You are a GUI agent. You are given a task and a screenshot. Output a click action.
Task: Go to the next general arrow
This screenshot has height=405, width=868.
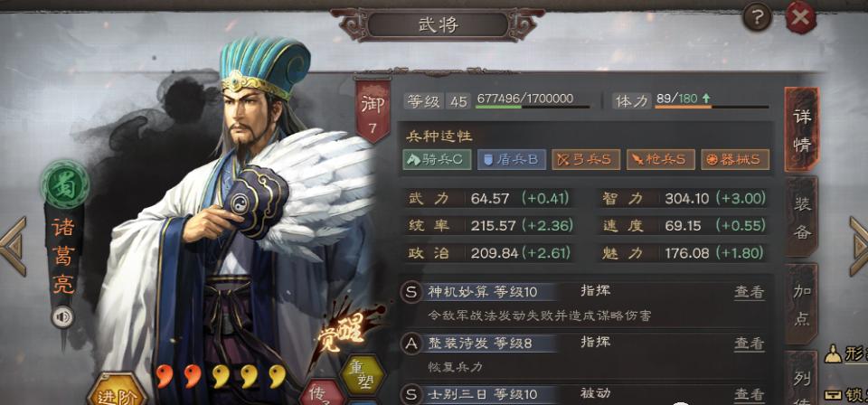click(x=859, y=246)
